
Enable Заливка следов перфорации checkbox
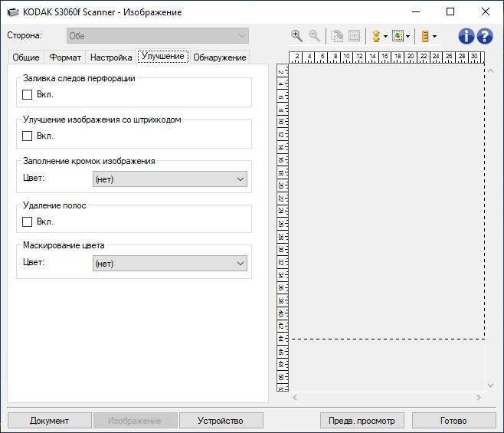point(27,94)
